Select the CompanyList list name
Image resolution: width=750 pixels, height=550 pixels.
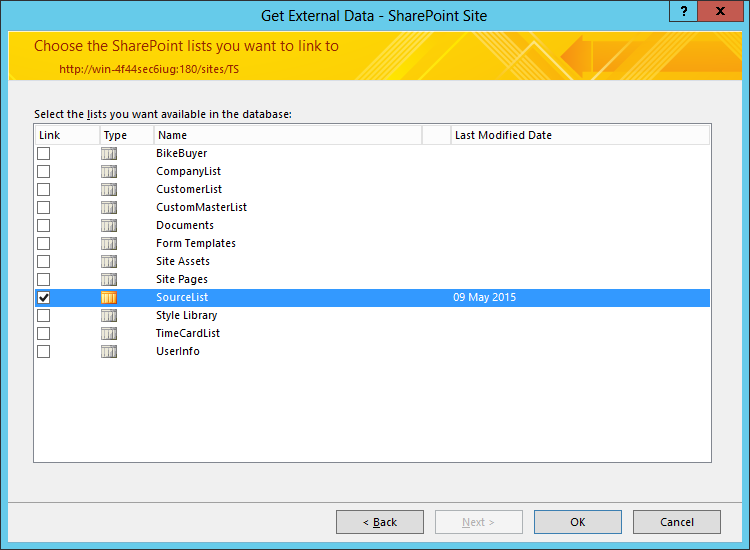pyautogui.click(x=188, y=172)
